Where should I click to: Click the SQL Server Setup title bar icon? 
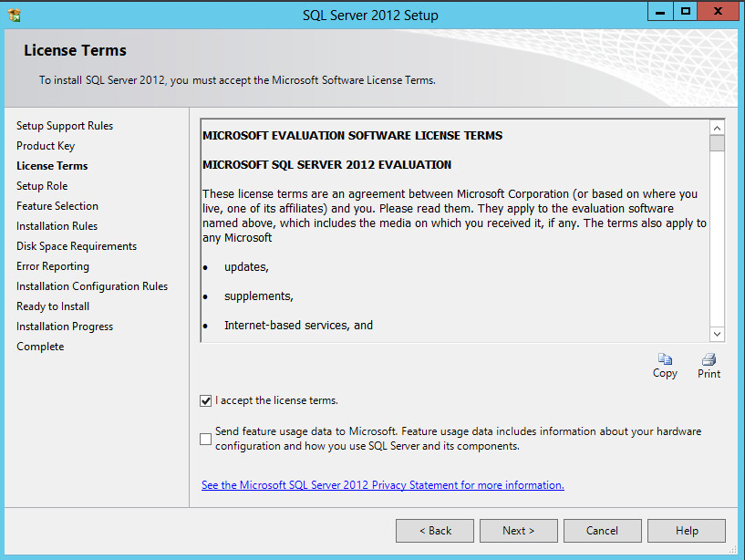click(x=15, y=16)
